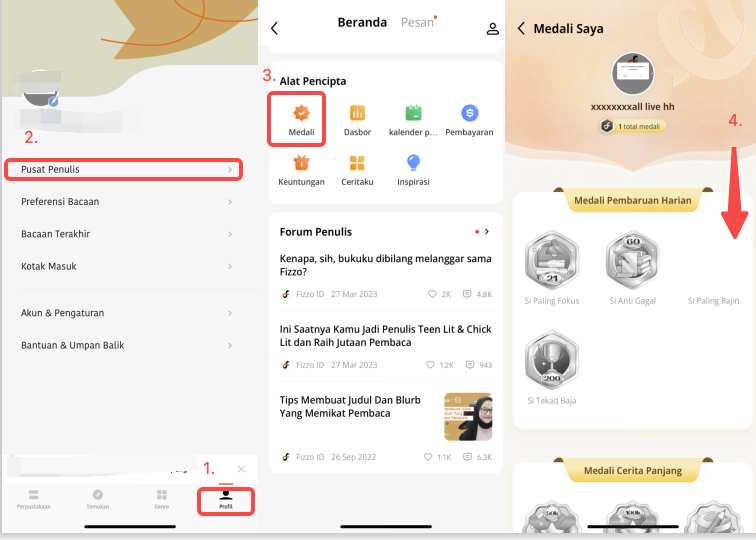Expand Forum Penulis with the arrow
The width and height of the screenshot is (756, 540).
click(487, 231)
